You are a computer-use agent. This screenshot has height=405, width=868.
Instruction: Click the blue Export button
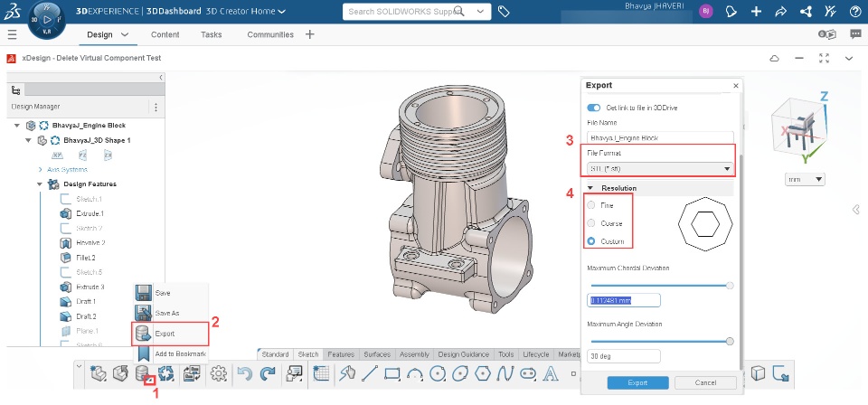coord(637,382)
